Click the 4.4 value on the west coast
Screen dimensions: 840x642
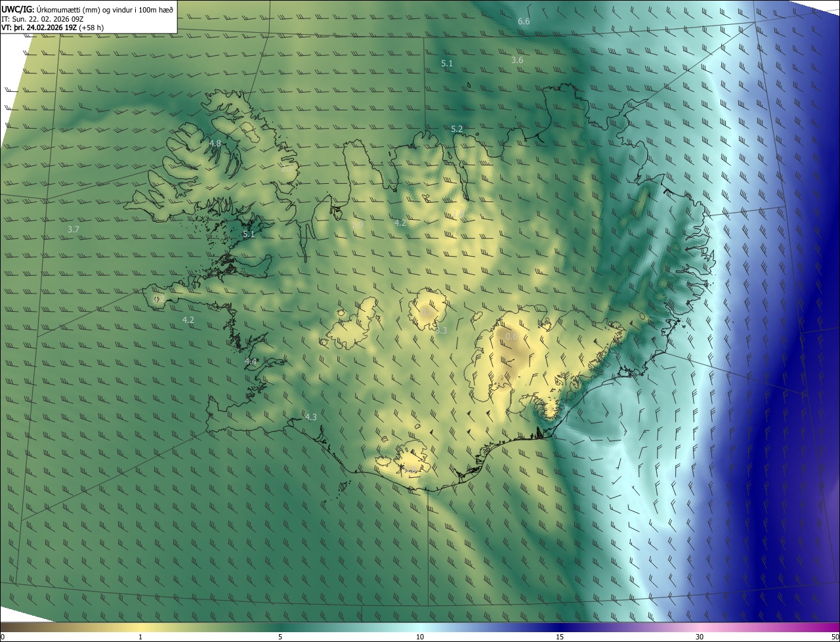[251, 361]
